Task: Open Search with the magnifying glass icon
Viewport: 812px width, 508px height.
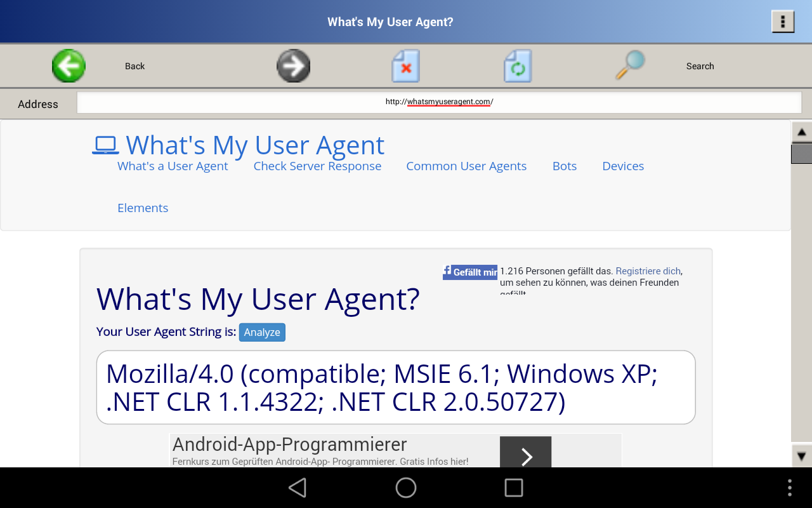Action: point(630,65)
